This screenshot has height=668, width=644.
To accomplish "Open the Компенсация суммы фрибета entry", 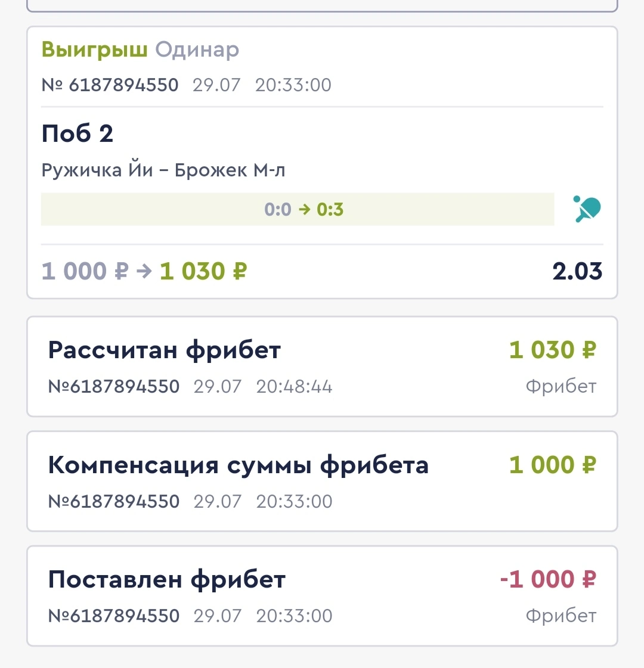I will click(322, 481).
